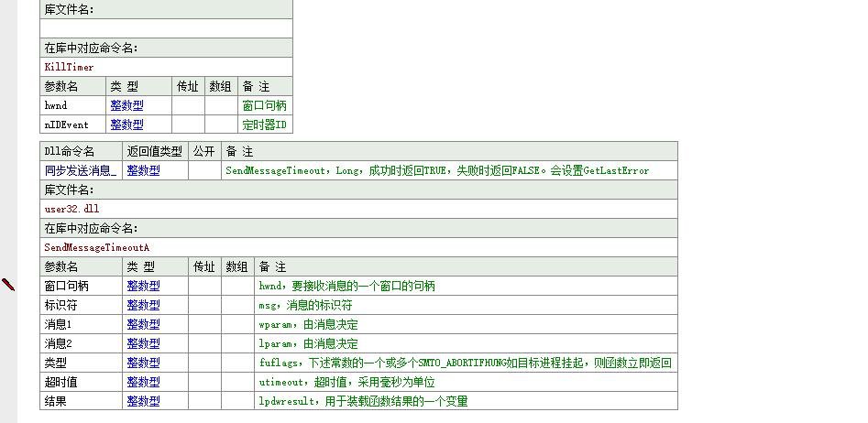This screenshot has width=868, height=423.
Task: Open return type 整数型 of 同步发送消息_
Action: (x=143, y=170)
